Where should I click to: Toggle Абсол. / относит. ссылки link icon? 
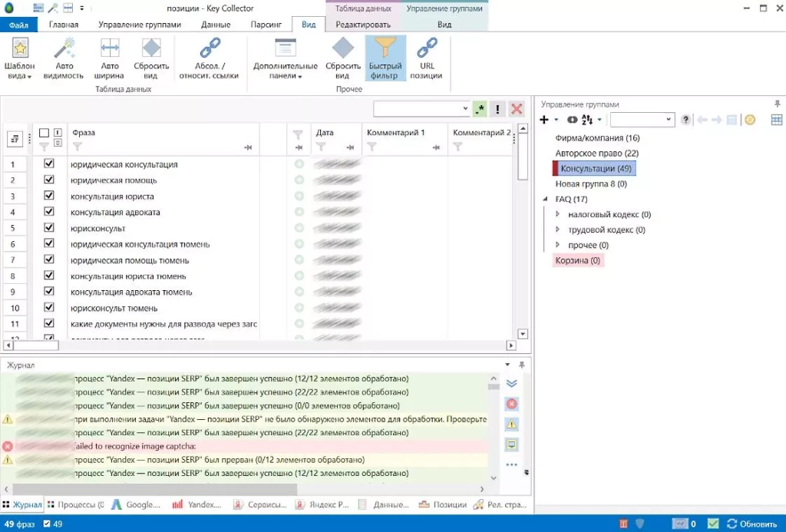pyautogui.click(x=209, y=48)
